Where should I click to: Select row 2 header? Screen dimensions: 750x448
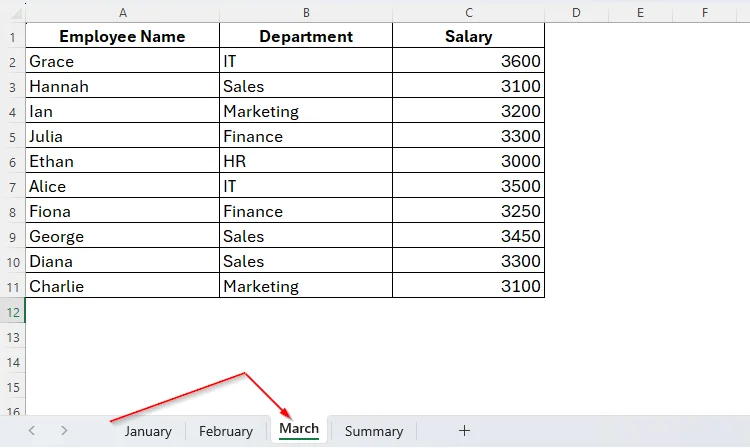(12, 61)
